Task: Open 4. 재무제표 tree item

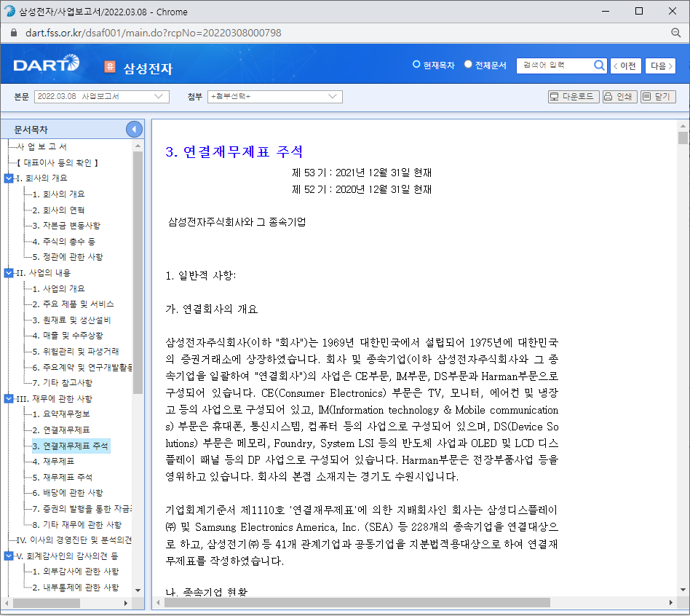Action: 53,462
